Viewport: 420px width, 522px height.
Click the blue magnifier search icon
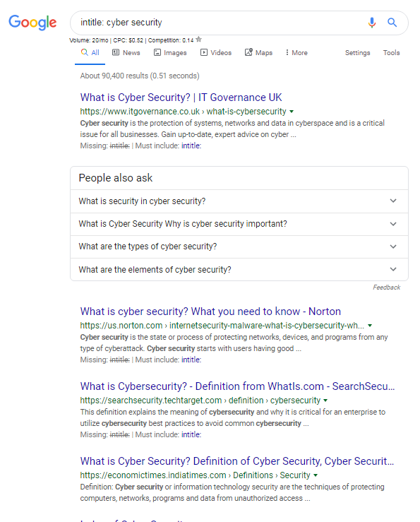pyautogui.click(x=392, y=23)
